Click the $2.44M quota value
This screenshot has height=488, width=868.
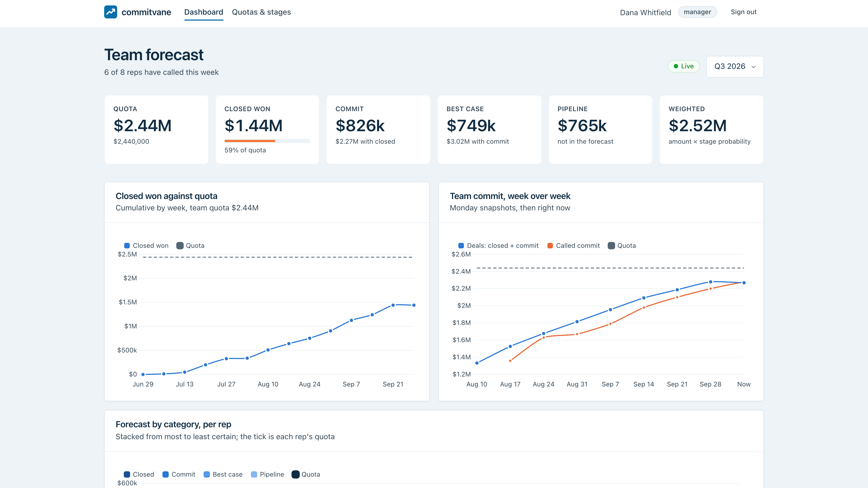coord(142,126)
